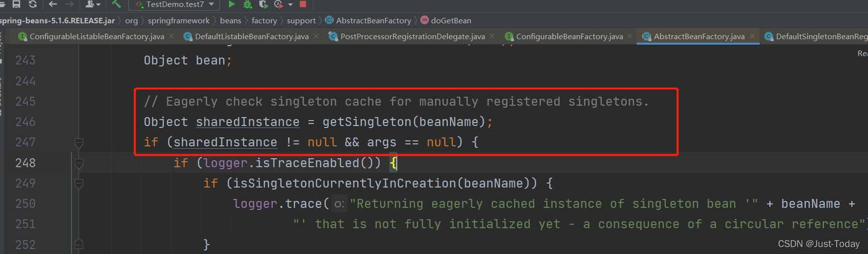Navigate back with the left arrow

tap(53, 4)
